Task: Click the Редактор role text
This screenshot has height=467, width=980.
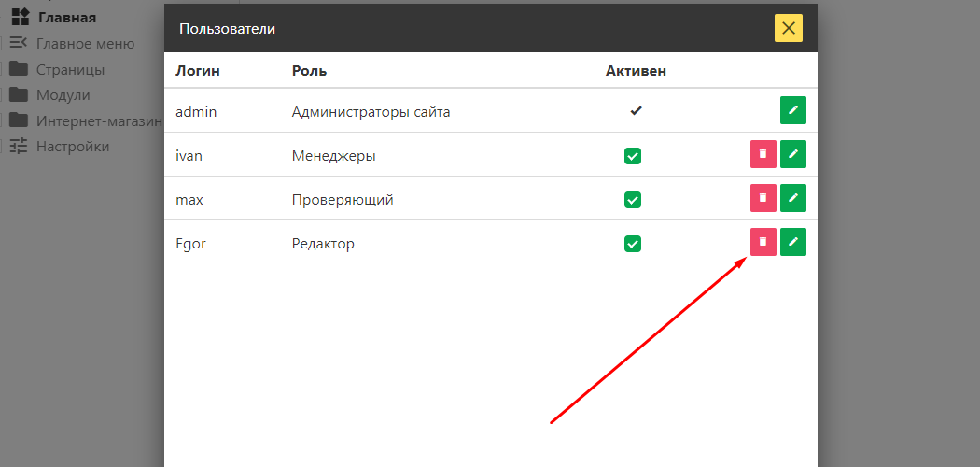Action: pos(323,244)
